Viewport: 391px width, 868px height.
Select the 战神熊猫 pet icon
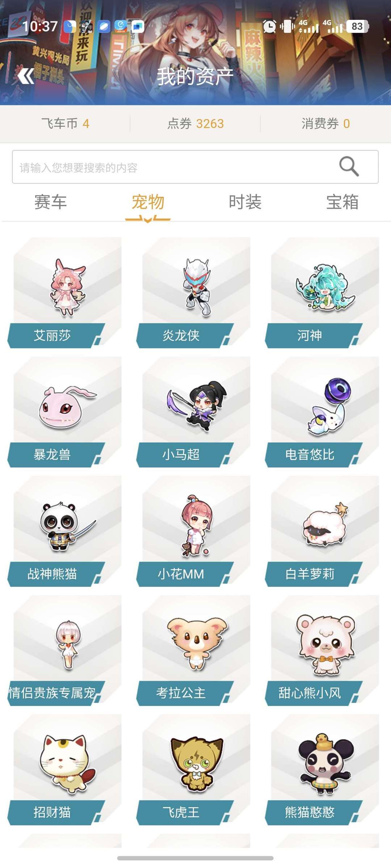[x=68, y=526]
